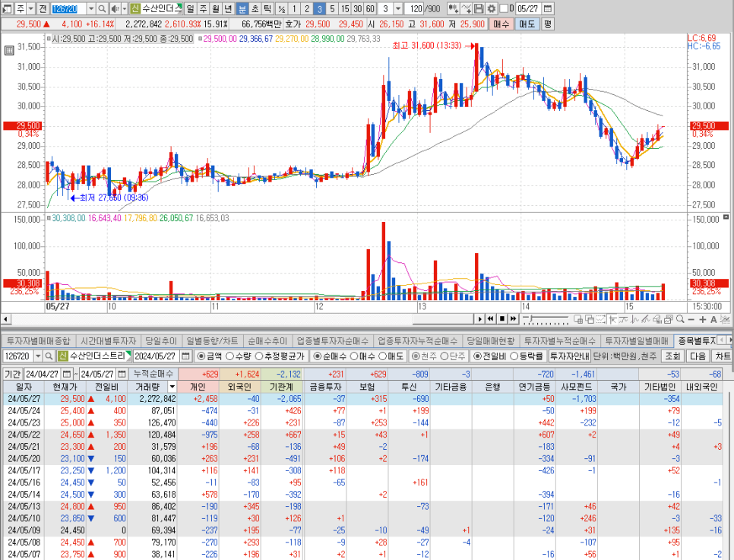Switch to the 순매수추이 tab
Screen dimensions: 734x560
click(x=267, y=341)
